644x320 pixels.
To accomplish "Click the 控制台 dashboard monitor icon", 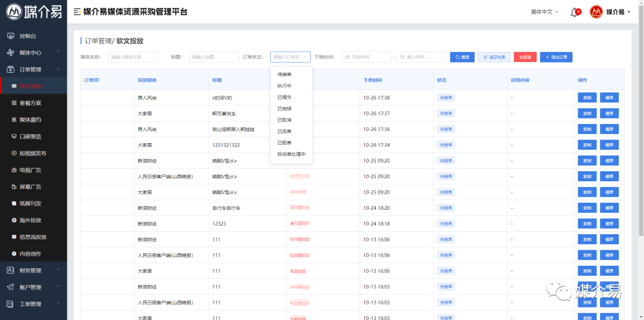I will (10, 36).
